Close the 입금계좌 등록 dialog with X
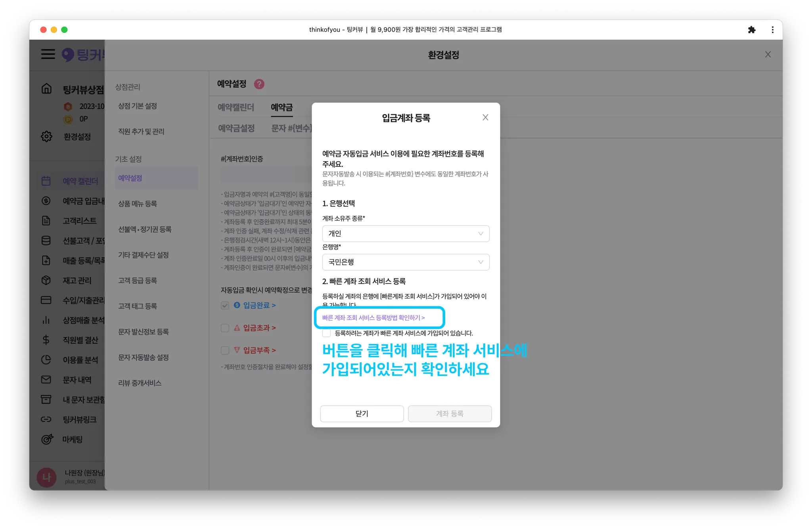 coord(485,117)
